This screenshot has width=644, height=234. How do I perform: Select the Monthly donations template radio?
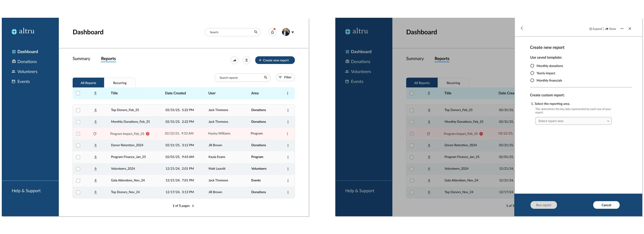(532, 66)
